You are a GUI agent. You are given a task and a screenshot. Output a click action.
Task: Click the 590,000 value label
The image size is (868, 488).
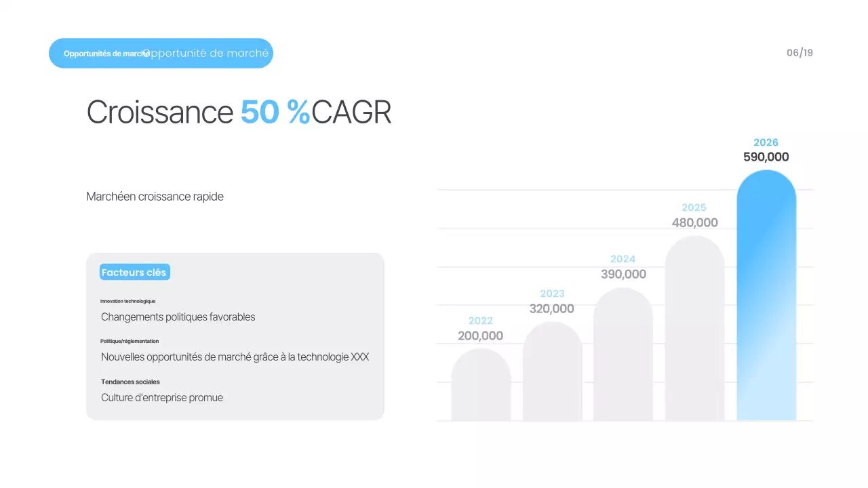[766, 157]
